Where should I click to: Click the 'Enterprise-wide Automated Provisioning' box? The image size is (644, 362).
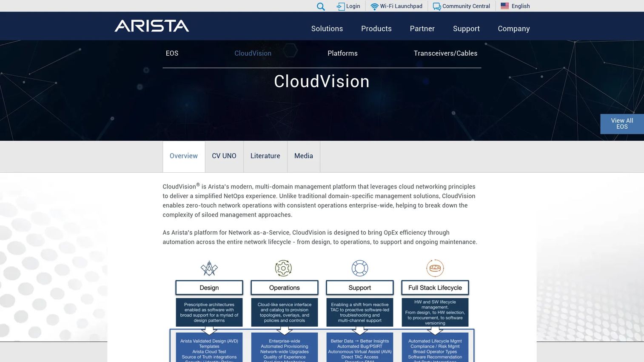tap(285, 348)
